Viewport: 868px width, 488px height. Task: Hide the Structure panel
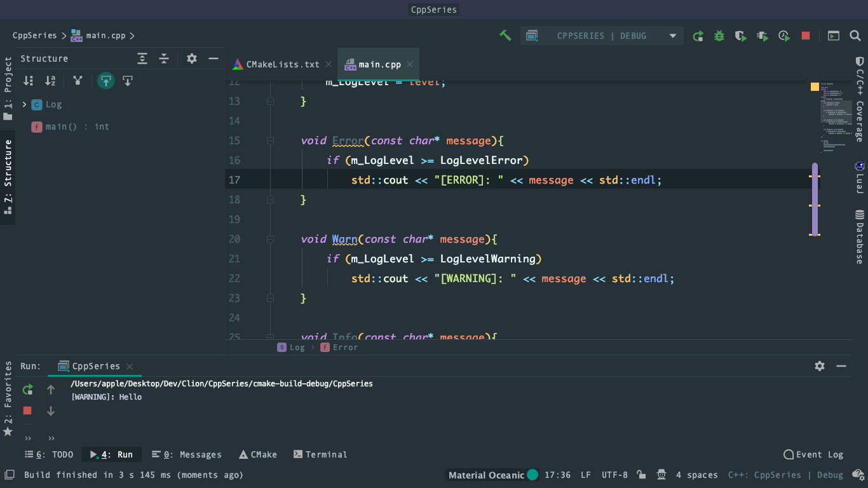pyautogui.click(x=214, y=58)
